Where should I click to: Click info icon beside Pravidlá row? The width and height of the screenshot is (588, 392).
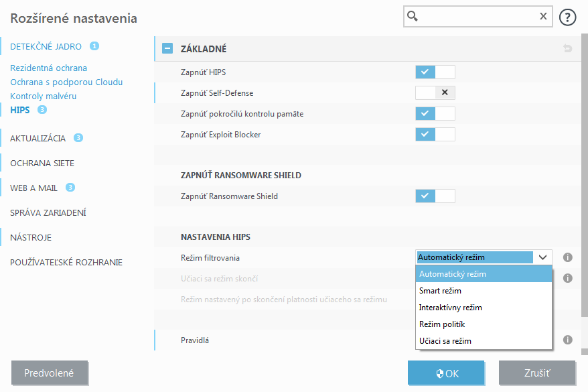click(x=568, y=340)
